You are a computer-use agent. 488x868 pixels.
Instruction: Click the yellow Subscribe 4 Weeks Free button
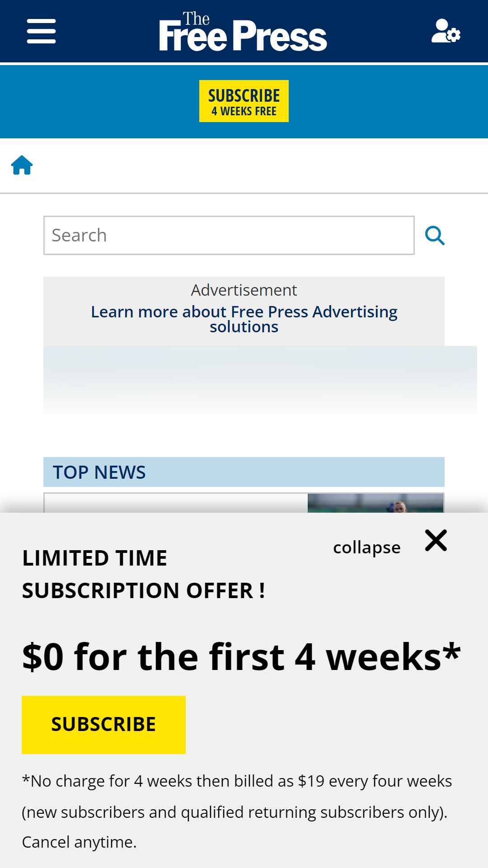pyautogui.click(x=244, y=101)
